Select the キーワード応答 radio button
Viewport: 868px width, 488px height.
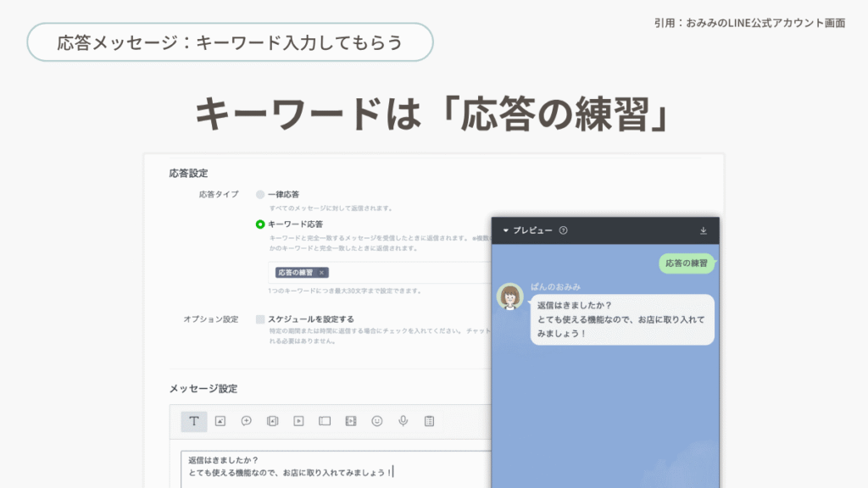click(x=260, y=225)
